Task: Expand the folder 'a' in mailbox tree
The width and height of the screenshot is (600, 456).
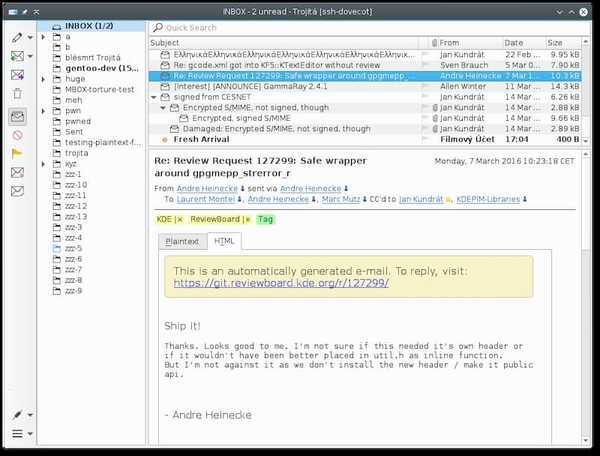Action: [x=43, y=37]
